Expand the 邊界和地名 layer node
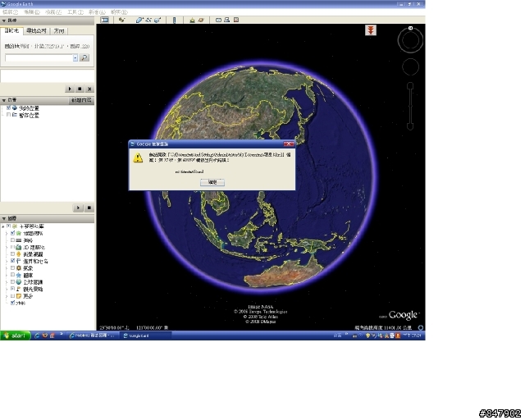525x420 pixels. click(7, 261)
